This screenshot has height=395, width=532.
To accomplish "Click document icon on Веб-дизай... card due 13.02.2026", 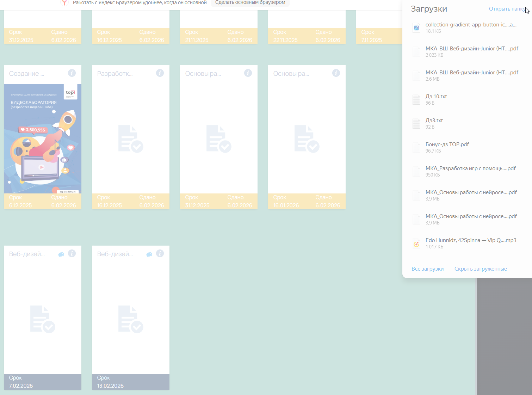I will (131, 319).
